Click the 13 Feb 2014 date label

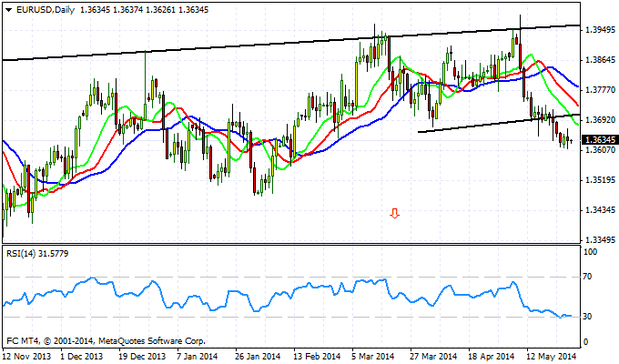tap(317, 357)
